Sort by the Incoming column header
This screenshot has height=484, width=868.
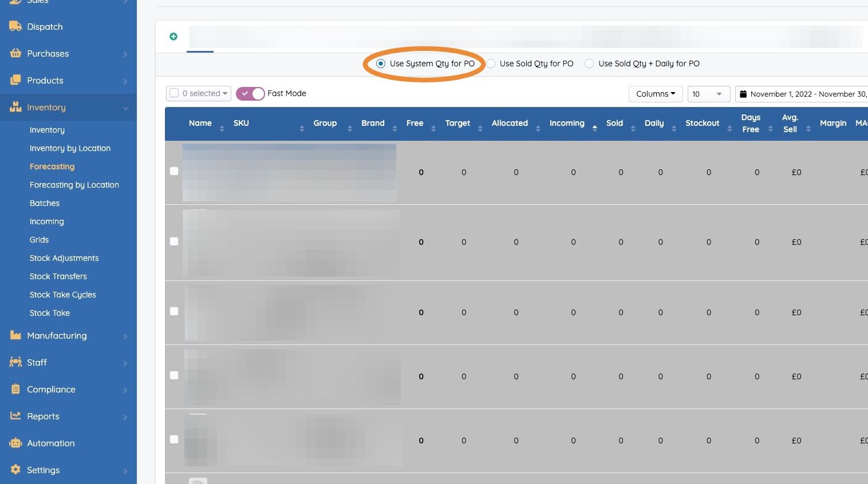[567, 123]
